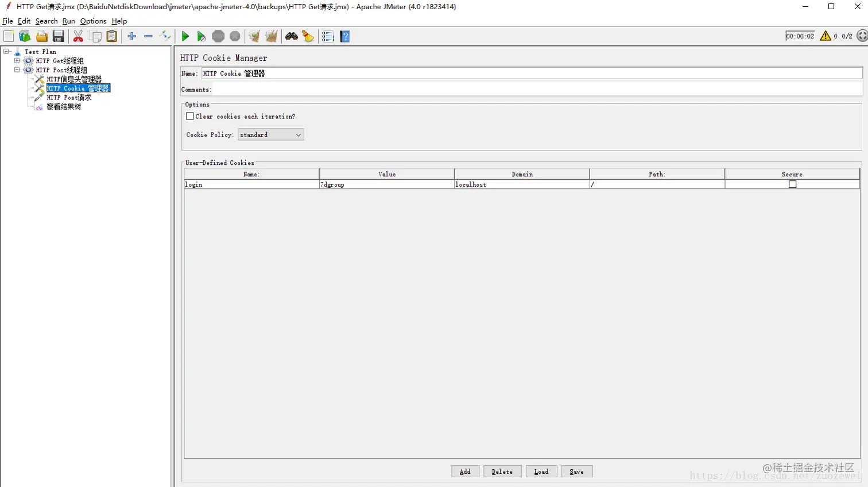Collapse the Test Plan tree node
Screen dimensions: 868x487
tap(6, 52)
